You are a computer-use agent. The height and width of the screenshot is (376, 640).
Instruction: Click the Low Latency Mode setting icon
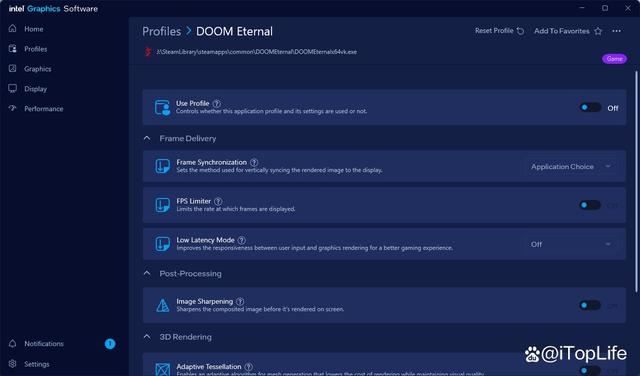click(162, 244)
